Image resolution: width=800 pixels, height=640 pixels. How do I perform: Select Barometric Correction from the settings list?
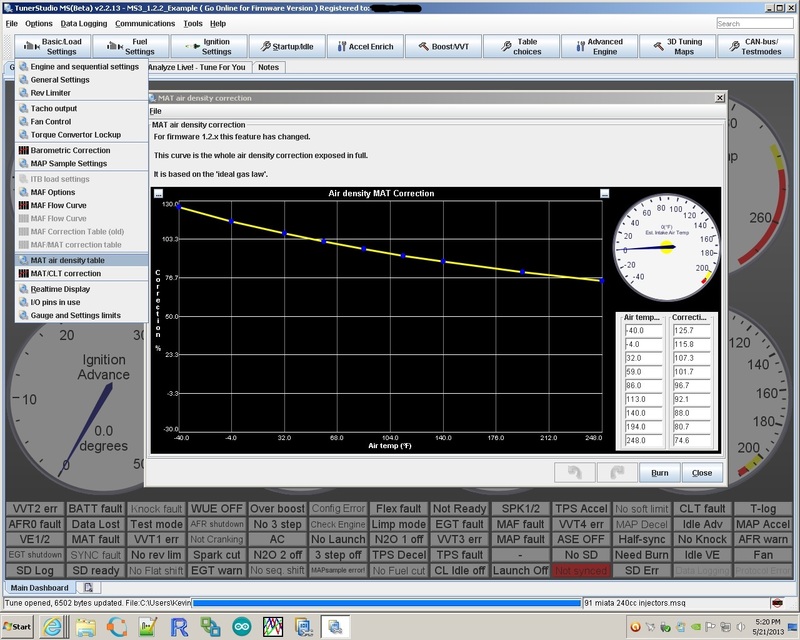pos(70,150)
